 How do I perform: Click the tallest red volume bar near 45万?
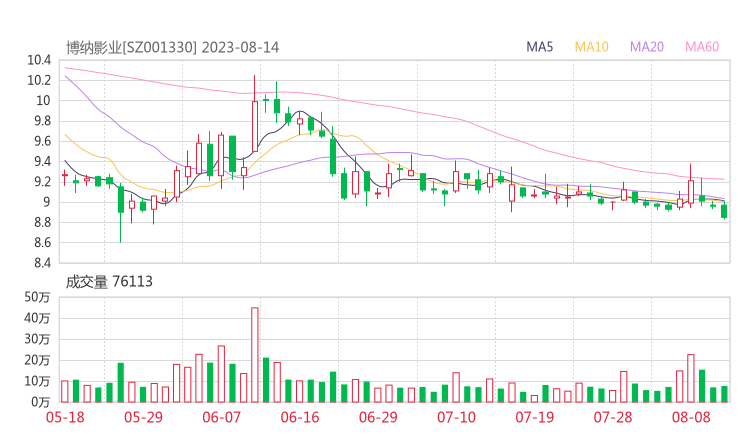pos(255,355)
